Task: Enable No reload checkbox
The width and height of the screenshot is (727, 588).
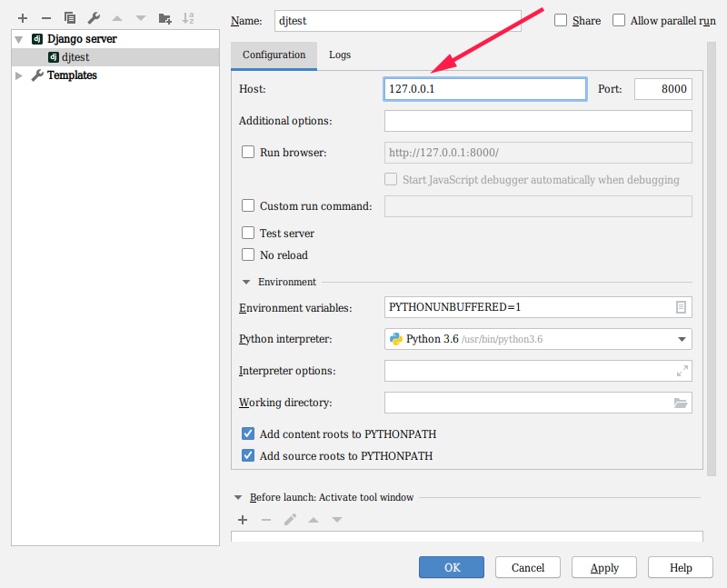Action: point(248,254)
